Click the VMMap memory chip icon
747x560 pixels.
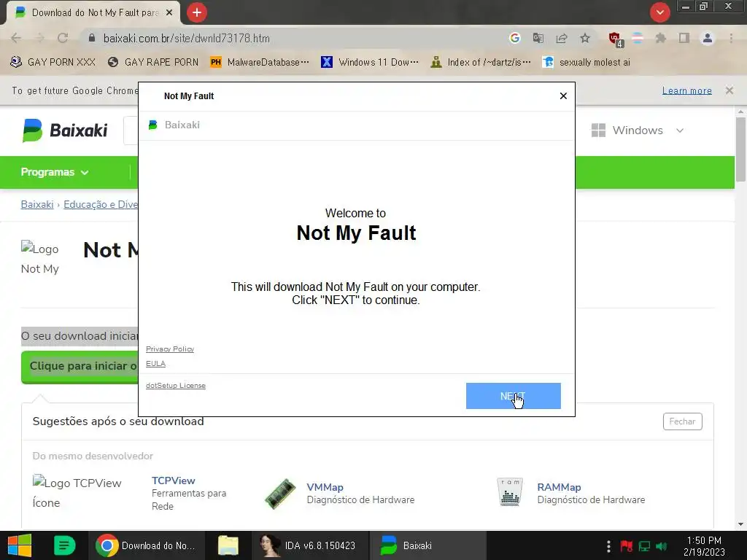point(280,494)
